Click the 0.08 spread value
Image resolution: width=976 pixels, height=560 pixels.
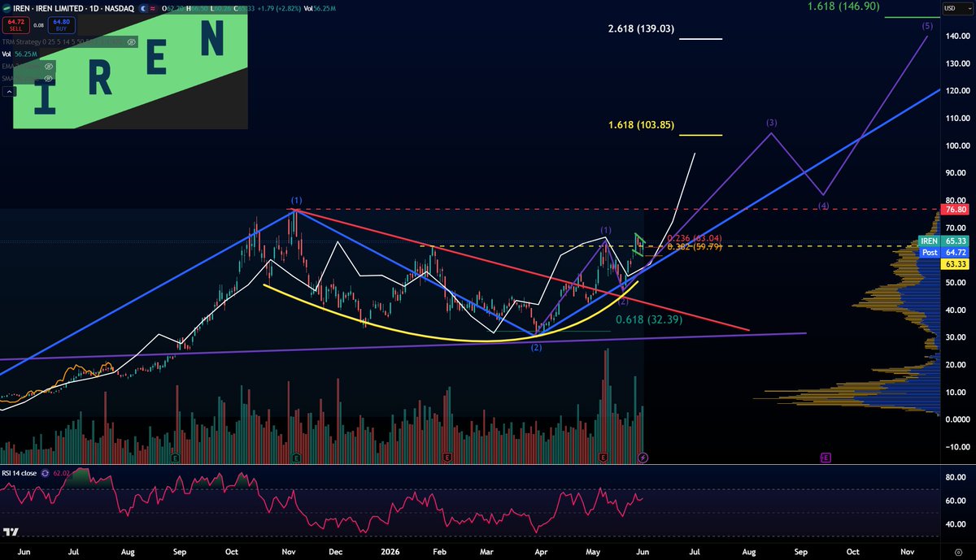(38, 25)
